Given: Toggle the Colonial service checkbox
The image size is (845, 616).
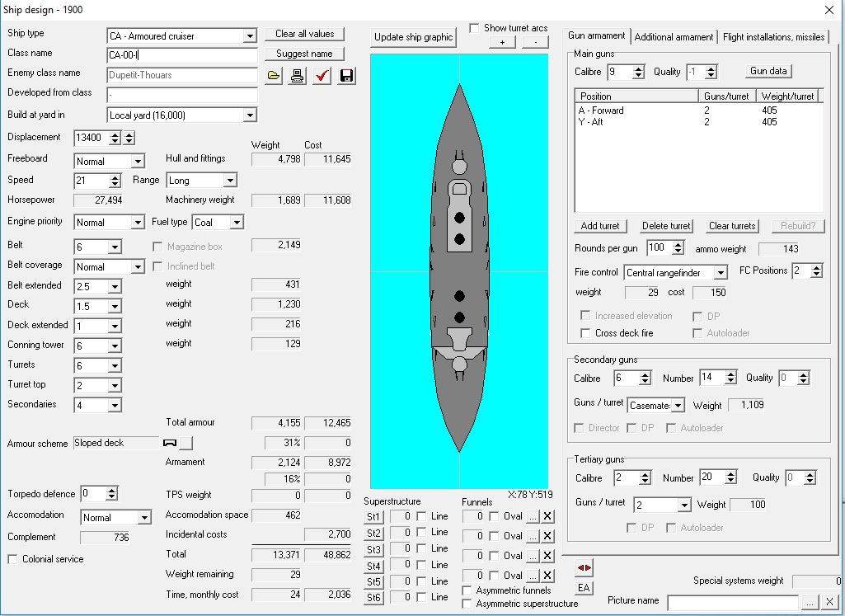Looking at the screenshot, I should click(x=13, y=559).
